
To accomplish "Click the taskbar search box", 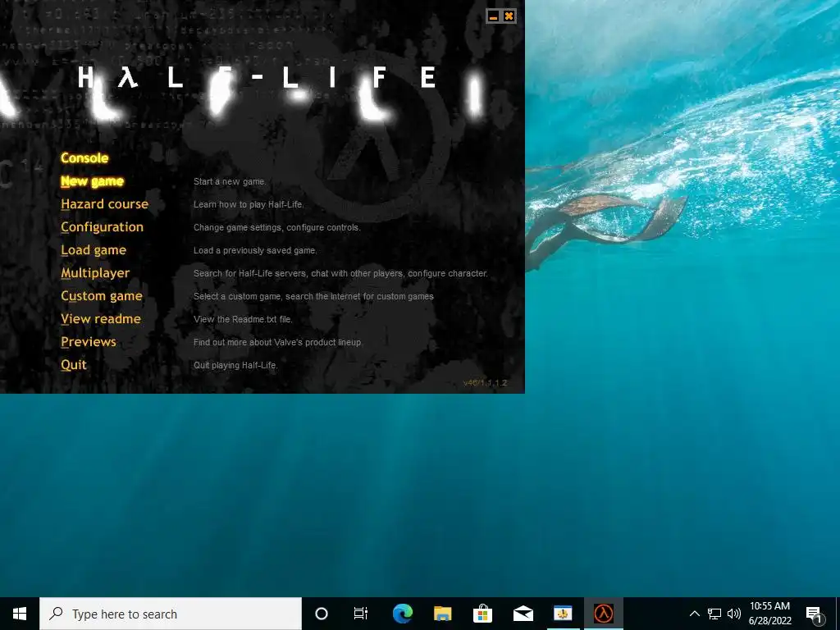I will 171,614.
